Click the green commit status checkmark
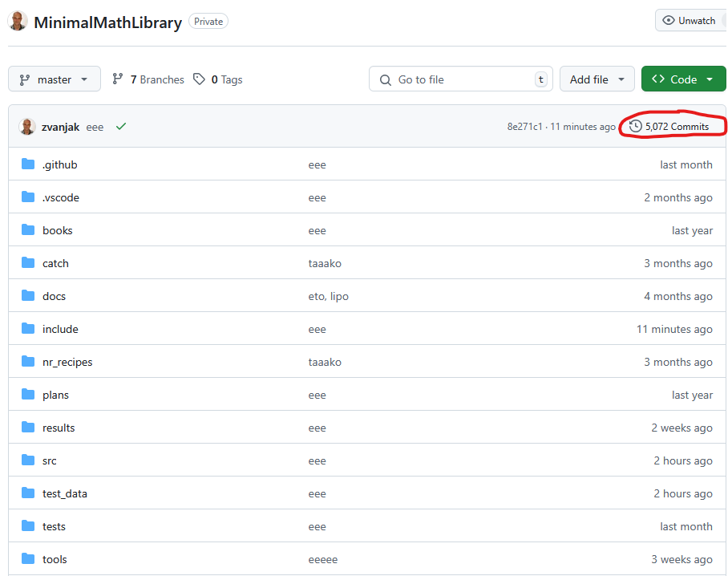 tap(120, 127)
